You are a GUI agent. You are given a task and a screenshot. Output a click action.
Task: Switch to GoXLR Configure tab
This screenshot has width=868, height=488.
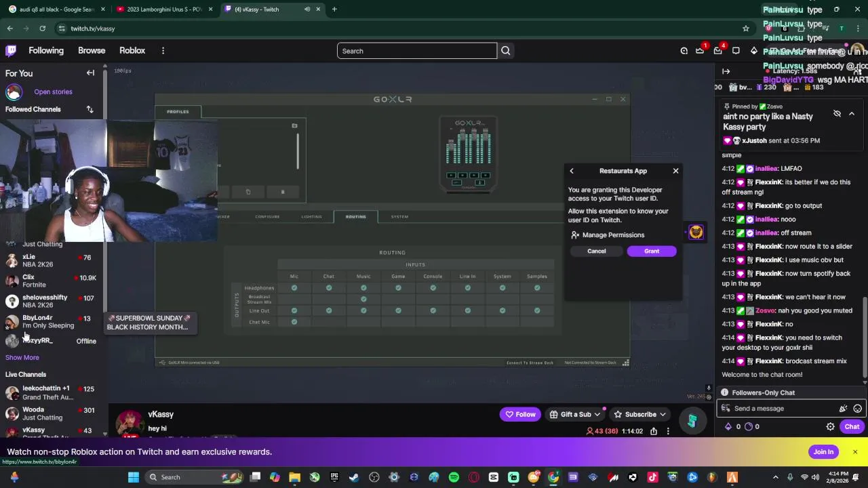[x=267, y=217]
